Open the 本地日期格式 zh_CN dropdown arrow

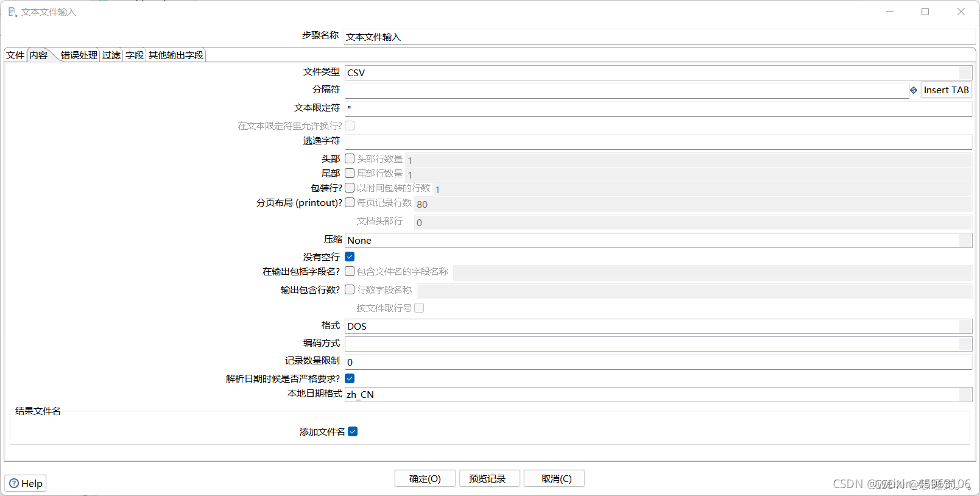(x=965, y=394)
